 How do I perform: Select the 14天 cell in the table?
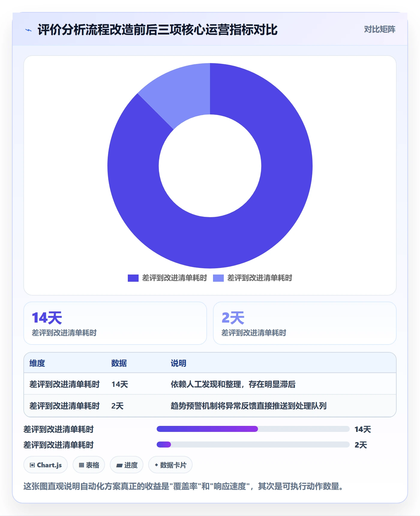click(120, 384)
